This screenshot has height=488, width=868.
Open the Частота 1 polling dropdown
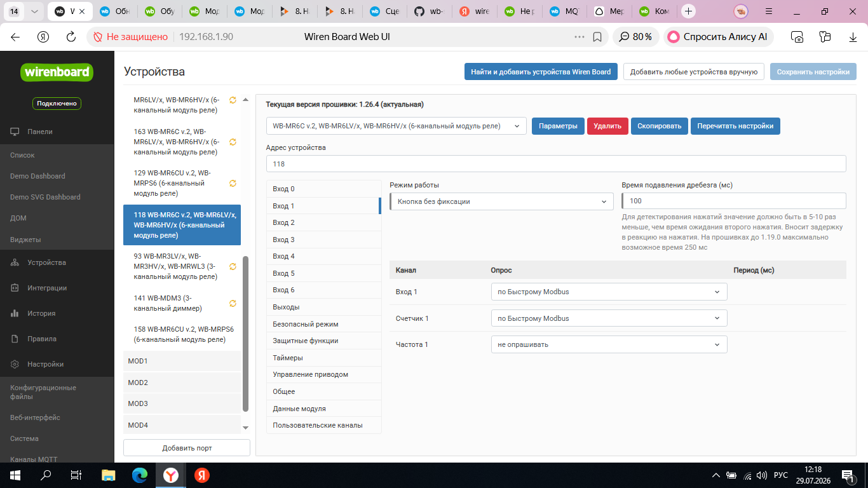point(609,344)
